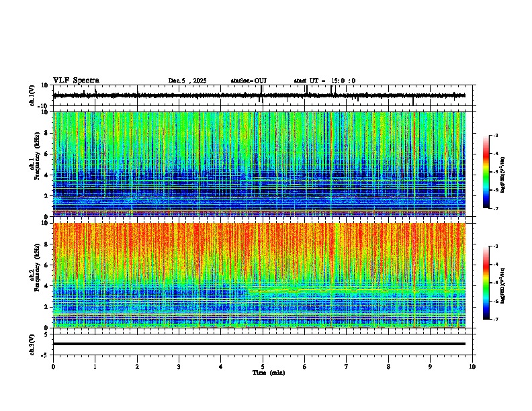Screen dimensions: 532x411
Task: Select the date text "Dec. 5, 2025"
Action: pyautogui.click(x=187, y=81)
